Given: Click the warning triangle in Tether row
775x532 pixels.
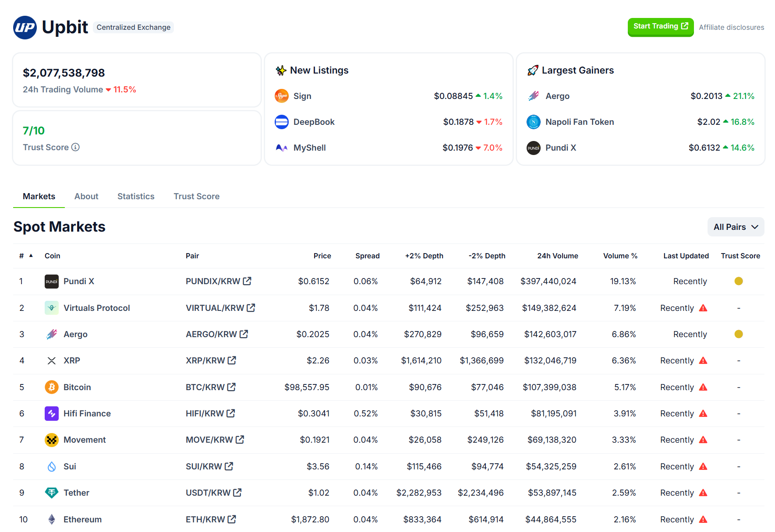Looking at the screenshot, I should (x=703, y=493).
